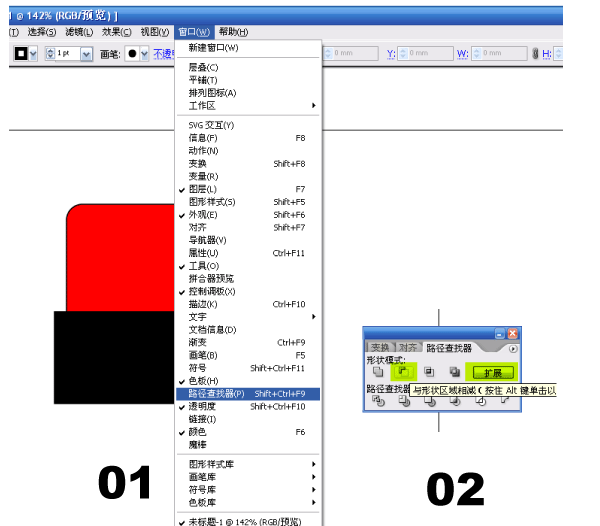Open the 选择(S) menu
The width and height of the screenshot is (600, 526).
[42, 32]
